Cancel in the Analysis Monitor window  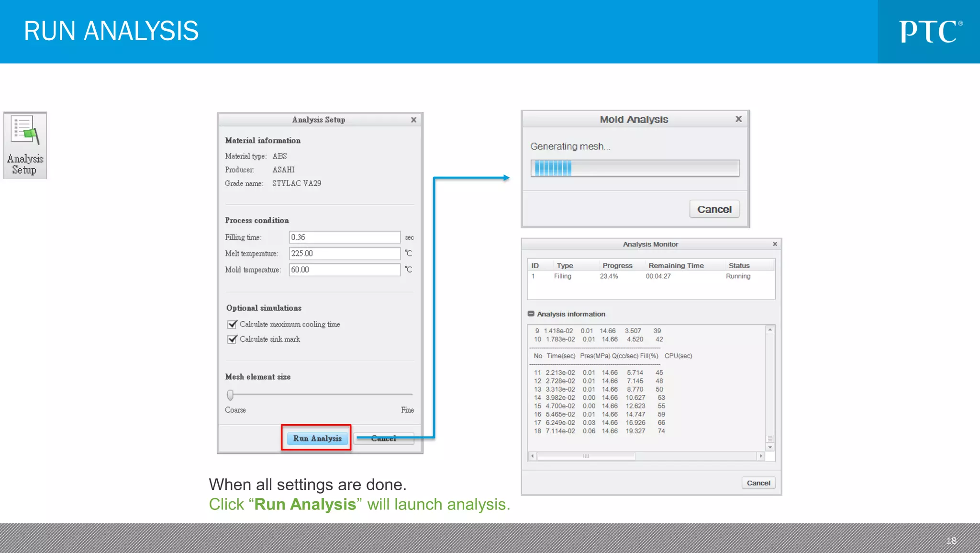pos(758,483)
